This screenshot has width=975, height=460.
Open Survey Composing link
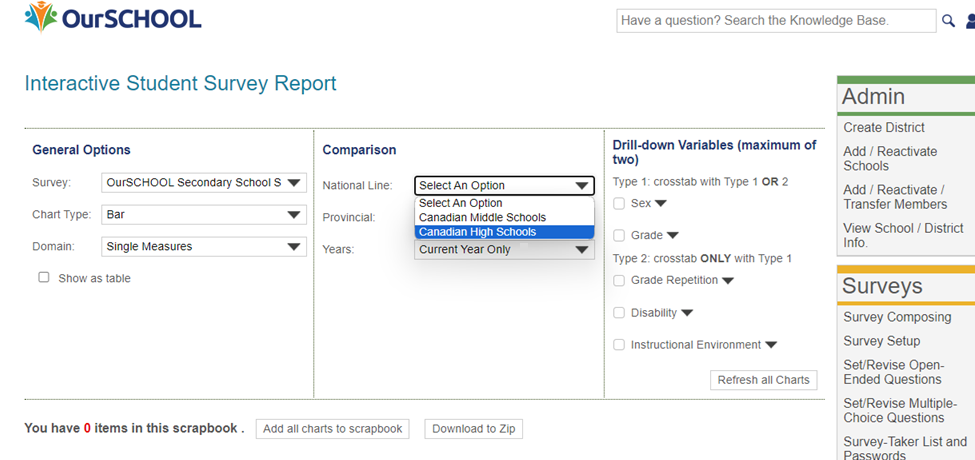pos(897,317)
